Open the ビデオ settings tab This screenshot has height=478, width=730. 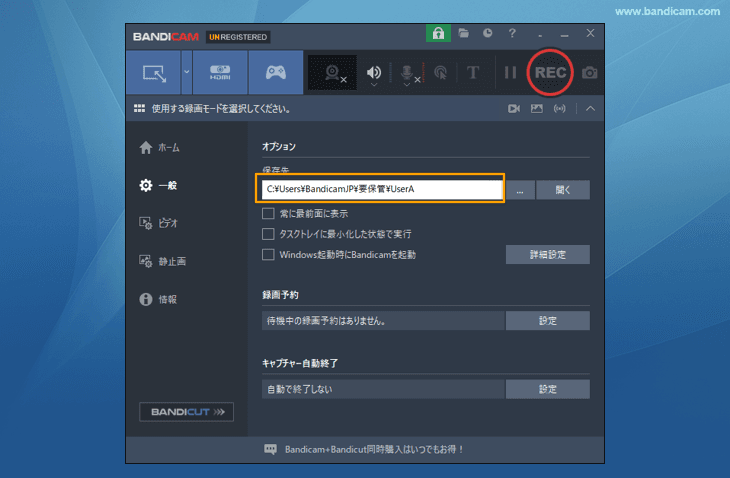(159, 223)
